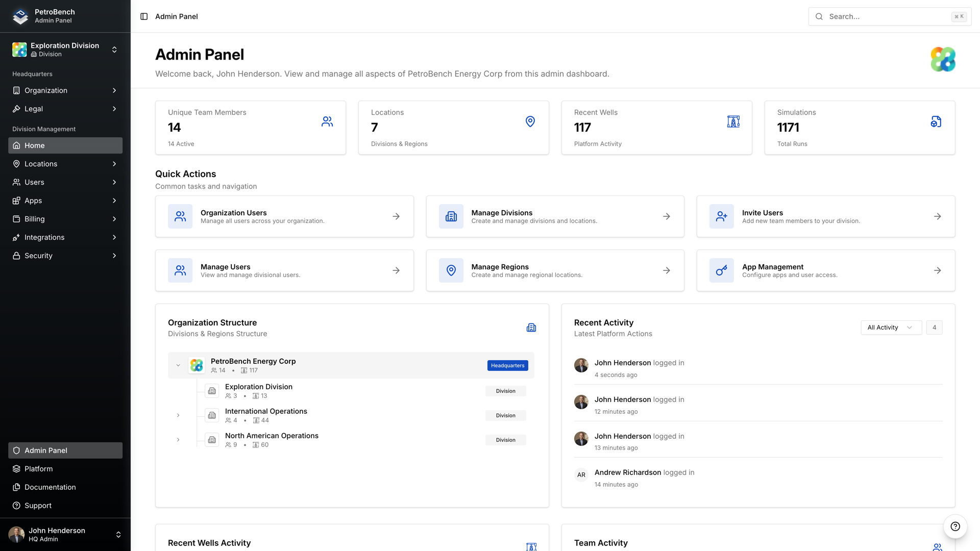Open the Documentation page from the sidebar
The width and height of the screenshot is (980, 551).
click(x=50, y=487)
